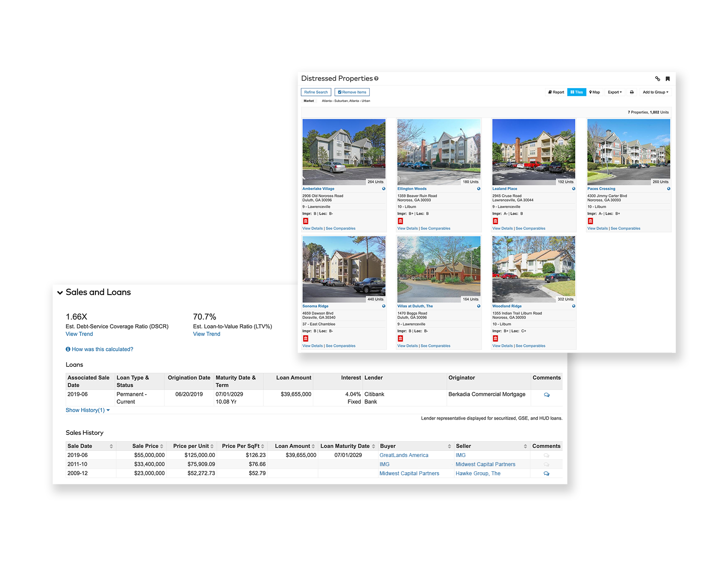Switch to the Report view

pos(556,92)
